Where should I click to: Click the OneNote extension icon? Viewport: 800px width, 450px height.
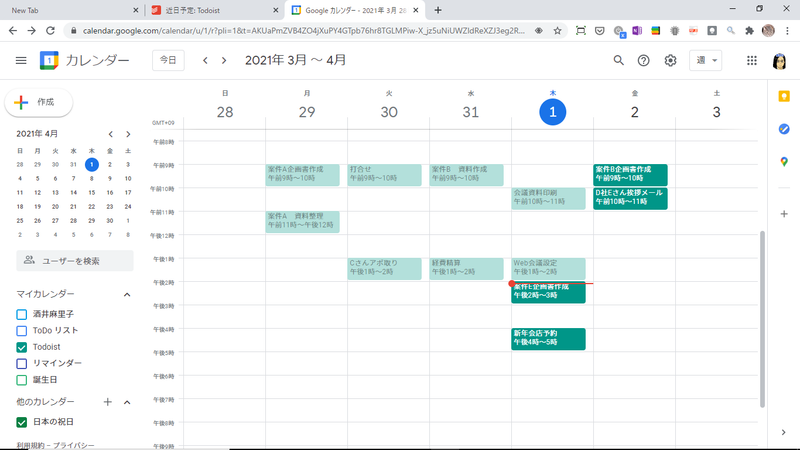637,31
